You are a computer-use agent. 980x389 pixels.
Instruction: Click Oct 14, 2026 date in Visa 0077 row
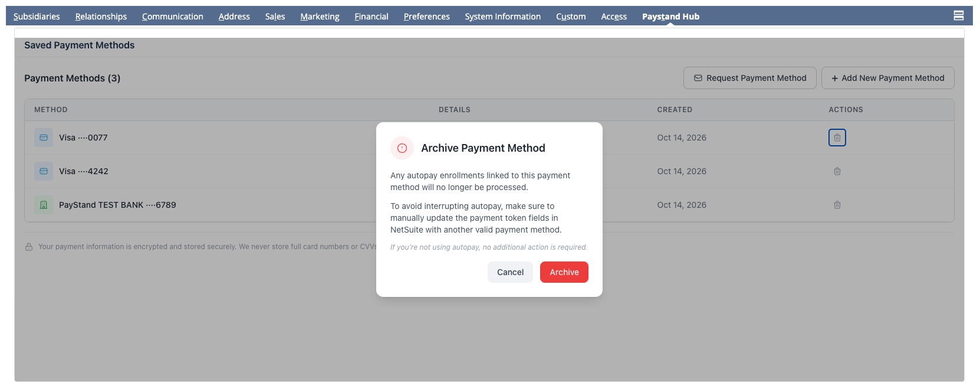[682, 138]
